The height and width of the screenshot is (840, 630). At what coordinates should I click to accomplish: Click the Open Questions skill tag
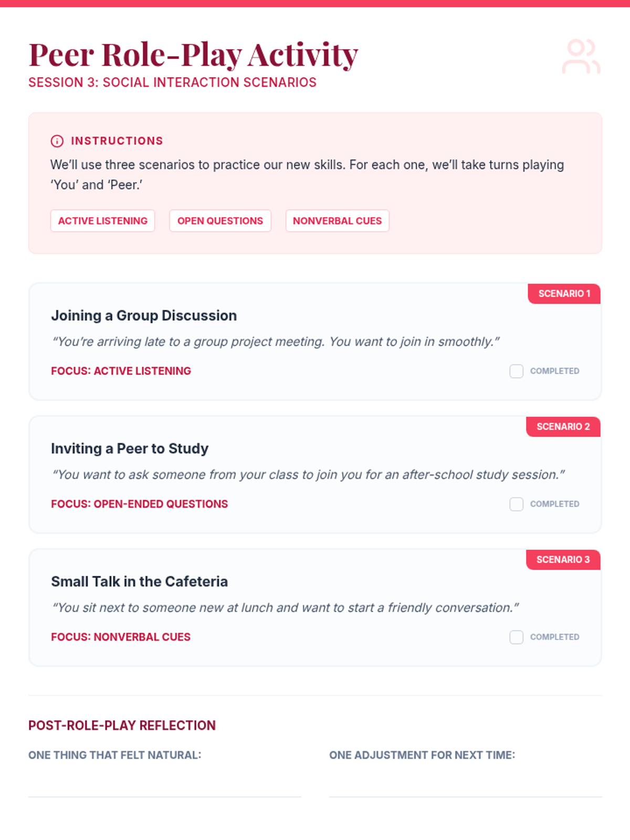[x=220, y=221]
